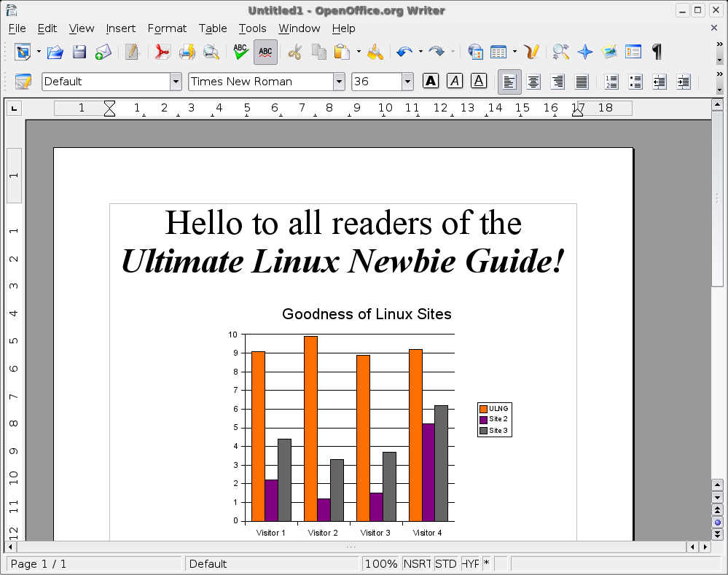The image size is (728, 575).
Task: Open the Styles and Formatting window icon
Action: tap(23, 82)
